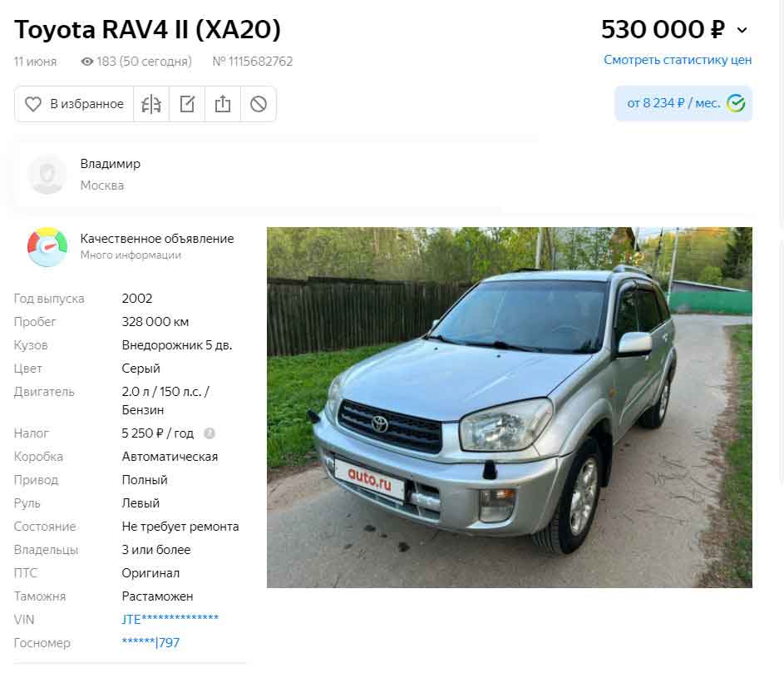Click the Toyota RAV4 II (XA20) title
This screenshot has height=673, width=784.
(x=147, y=29)
